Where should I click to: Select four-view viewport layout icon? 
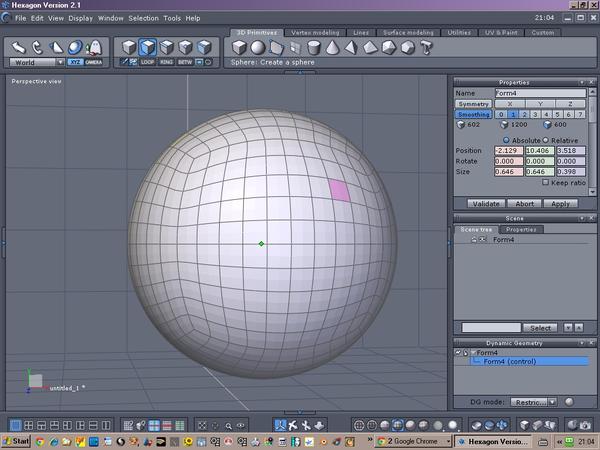pos(28,425)
